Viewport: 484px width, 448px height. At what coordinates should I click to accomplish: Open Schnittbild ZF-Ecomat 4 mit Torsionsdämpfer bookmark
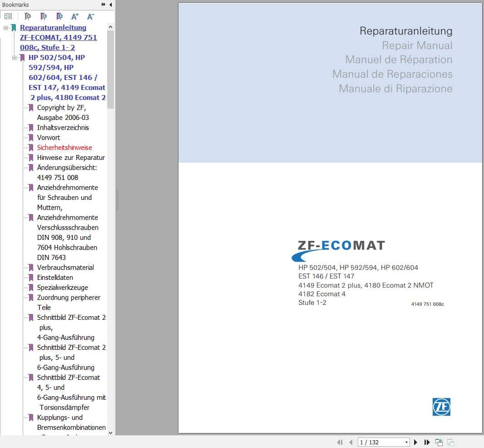(71, 393)
